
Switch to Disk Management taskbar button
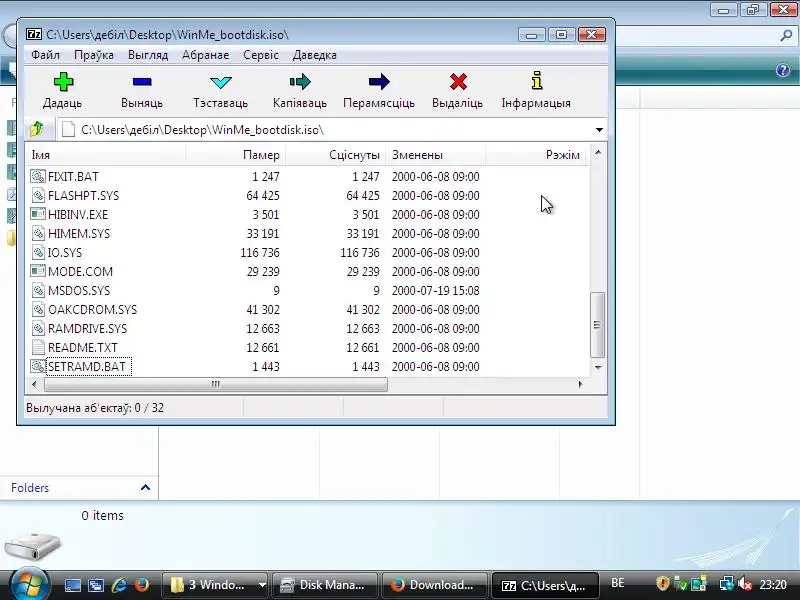click(324, 585)
